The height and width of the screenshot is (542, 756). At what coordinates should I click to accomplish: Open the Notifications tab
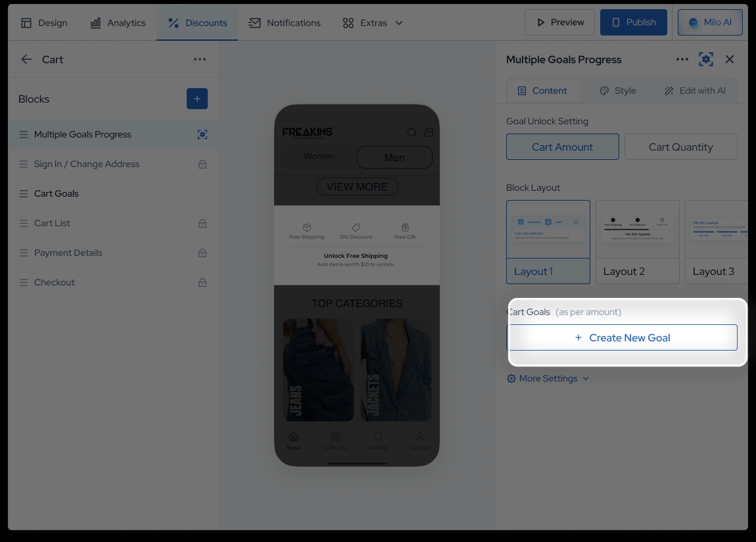[x=285, y=22]
